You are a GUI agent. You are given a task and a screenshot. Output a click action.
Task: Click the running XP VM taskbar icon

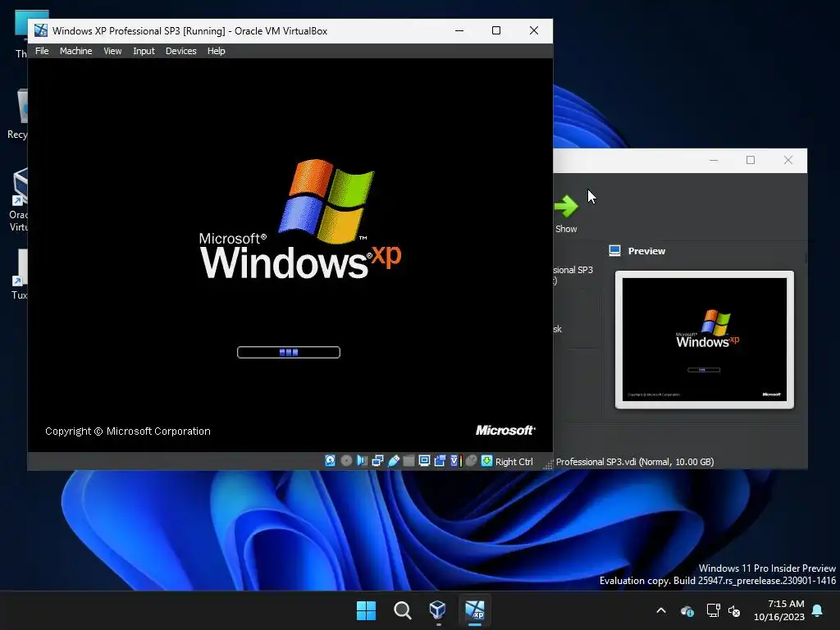pyautogui.click(x=475, y=610)
